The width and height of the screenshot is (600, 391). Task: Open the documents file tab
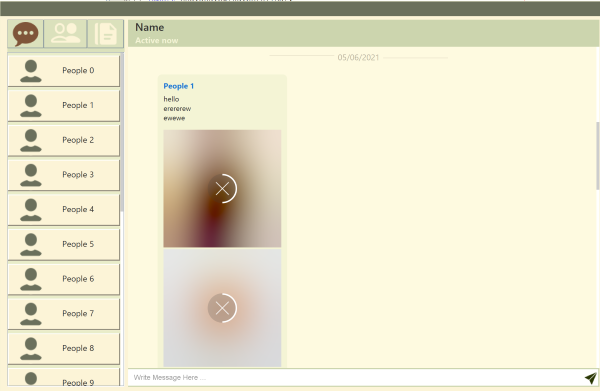point(106,34)
